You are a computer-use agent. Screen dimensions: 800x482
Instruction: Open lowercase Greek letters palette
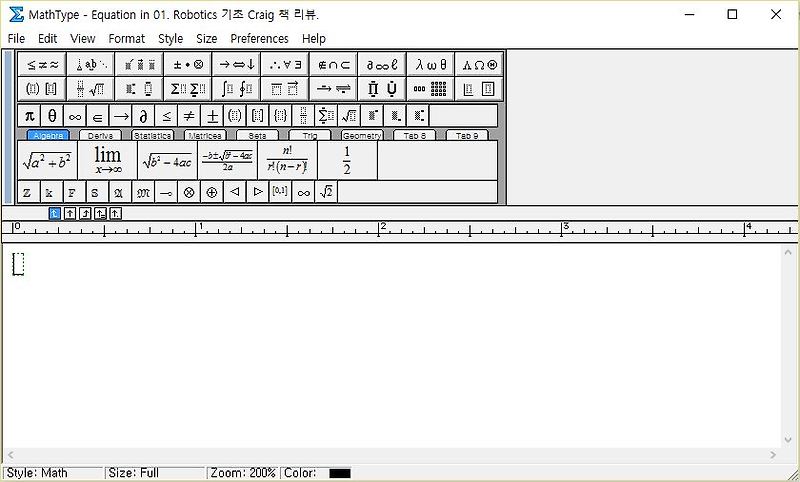click(x=430, y=65)
